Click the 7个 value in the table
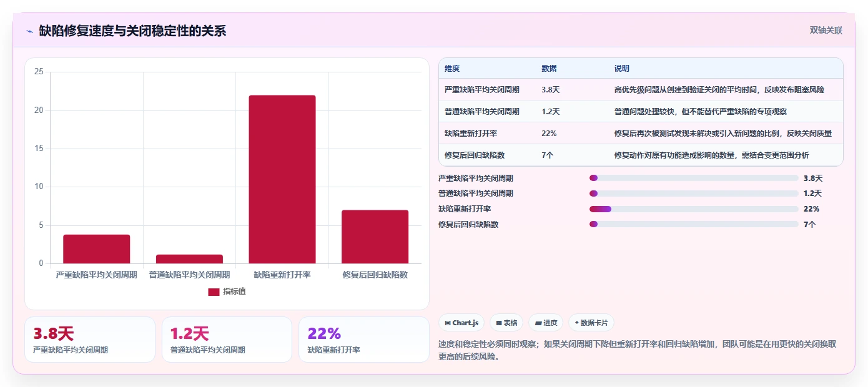This screenshot has height=387, width=868. pyautogui.click(x=547, y=155)
